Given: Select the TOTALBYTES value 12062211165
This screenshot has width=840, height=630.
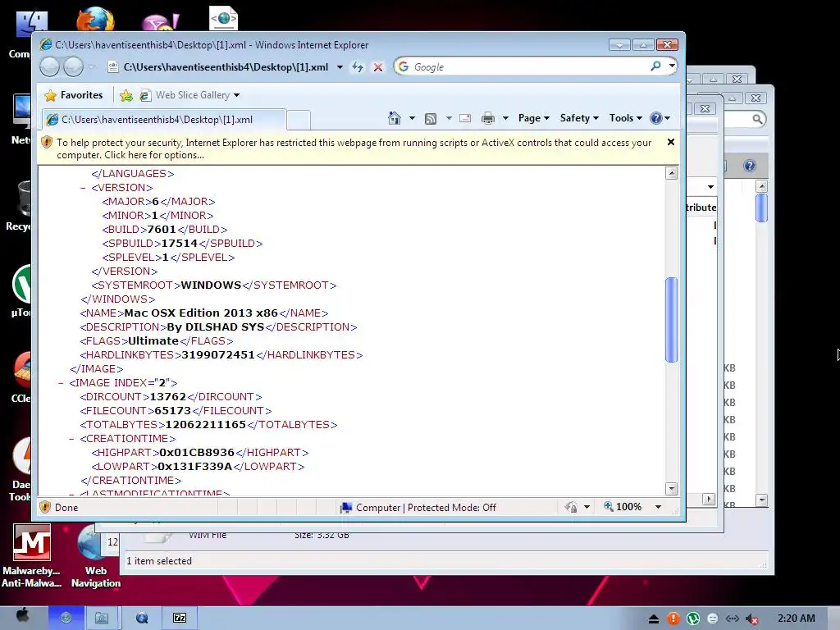Looking at the screenshot, I should [x=206, y=424].
